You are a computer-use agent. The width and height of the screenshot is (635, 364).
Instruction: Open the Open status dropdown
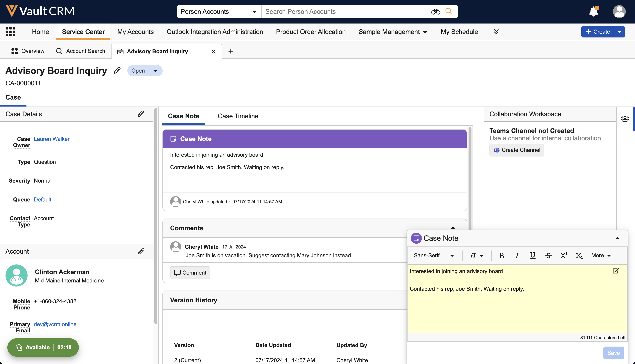pyautogui.click(x=145, y=71)
